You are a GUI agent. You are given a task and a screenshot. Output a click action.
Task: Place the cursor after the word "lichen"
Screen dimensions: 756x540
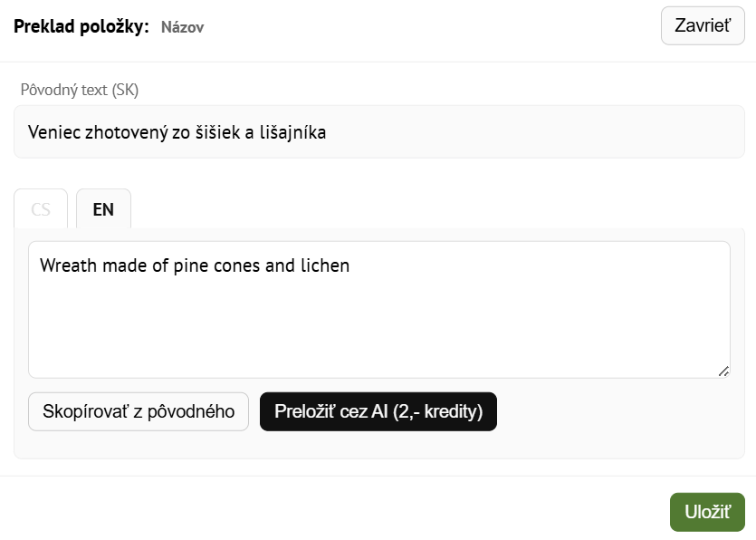pyautogui.click(x=351, y=265)
